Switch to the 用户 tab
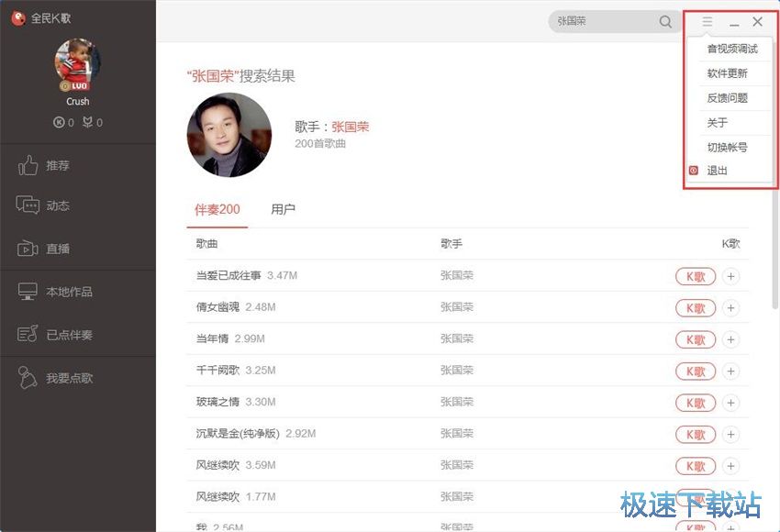This screenshot has height=532, width=780. point(283,209)
